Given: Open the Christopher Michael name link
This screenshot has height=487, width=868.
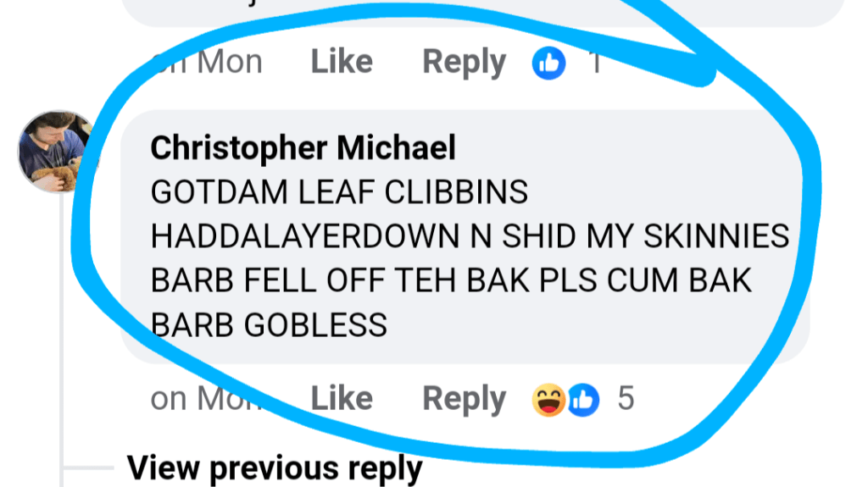Looking at the screenshot, I should (x=303, y=147).
